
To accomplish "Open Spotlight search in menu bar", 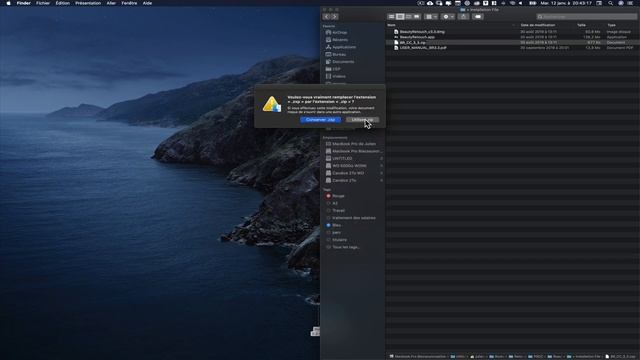I will pos(610,3).
